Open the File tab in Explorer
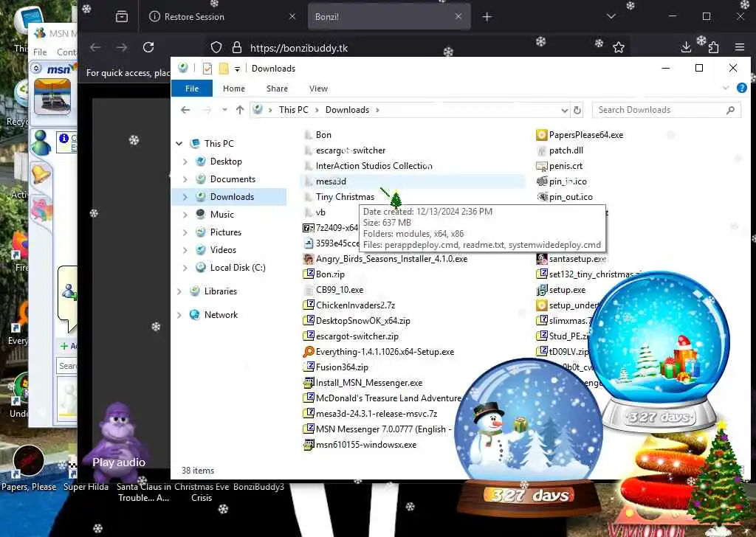Viewport: 756px width, 537px height. (x=192, y=89)
